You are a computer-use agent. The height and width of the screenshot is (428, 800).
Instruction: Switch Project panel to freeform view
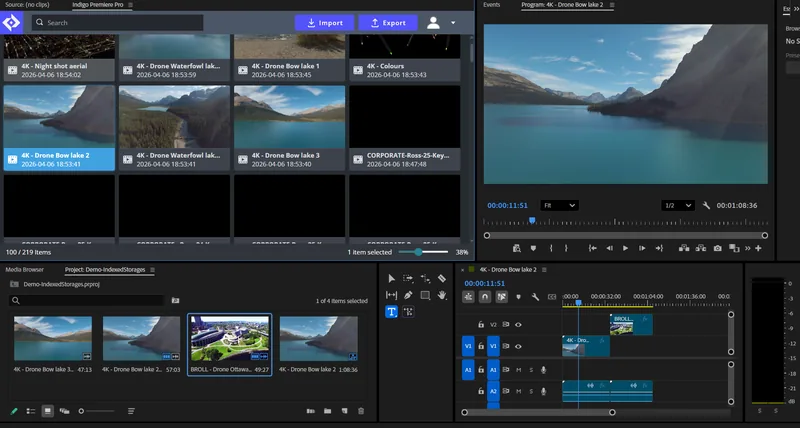pos(64,411)
